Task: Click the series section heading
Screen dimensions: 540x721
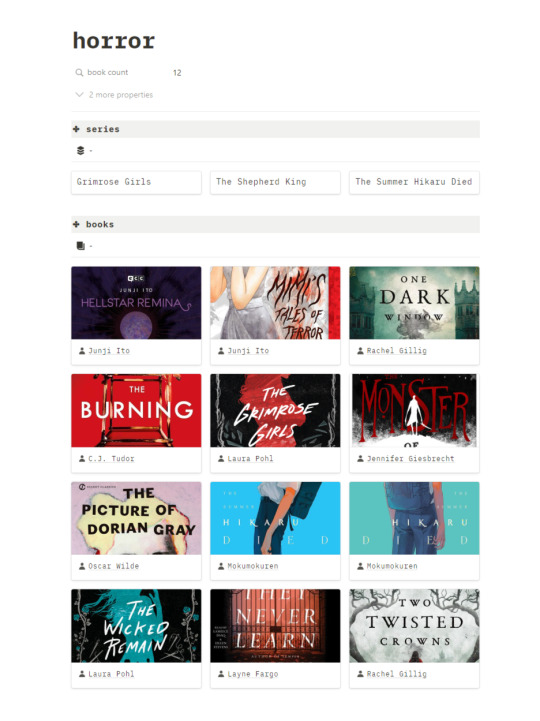Action: pyautogui.click(x=103, y=129)
